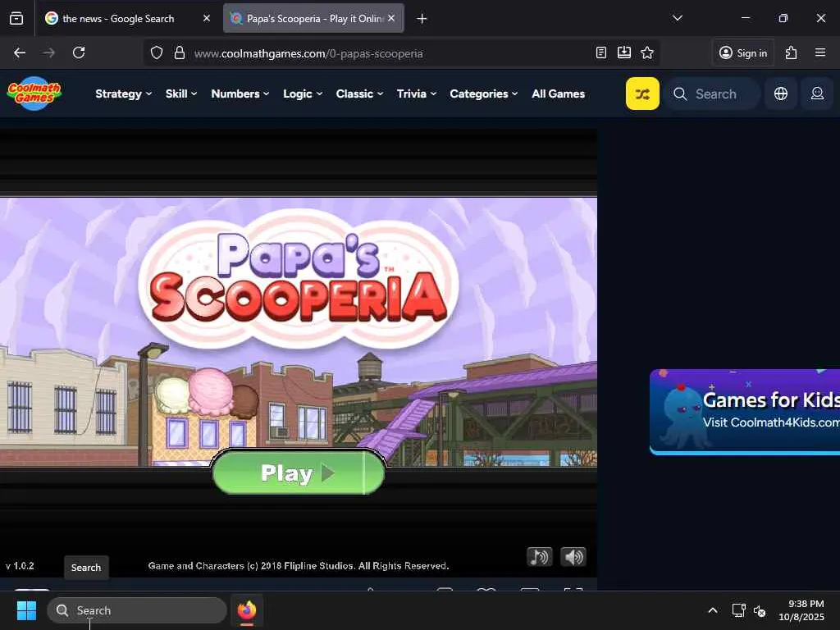Viewport: 840px width, 630px height.
Task: Open the All Games link
Action: tap(558, 94)
